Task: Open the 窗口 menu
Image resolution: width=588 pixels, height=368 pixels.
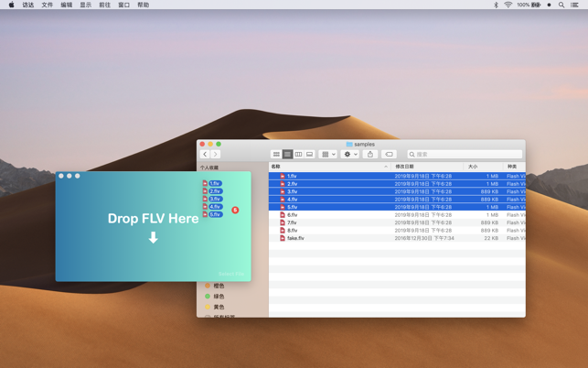Action: 123,5
